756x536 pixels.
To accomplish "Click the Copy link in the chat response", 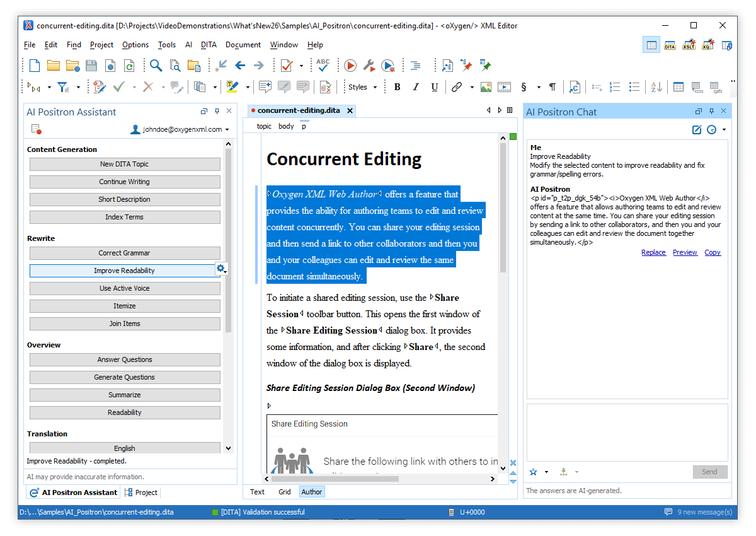I will (713, 252).
